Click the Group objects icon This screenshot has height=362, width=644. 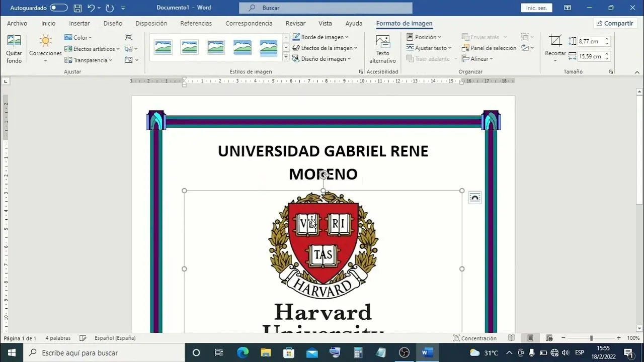525,37
